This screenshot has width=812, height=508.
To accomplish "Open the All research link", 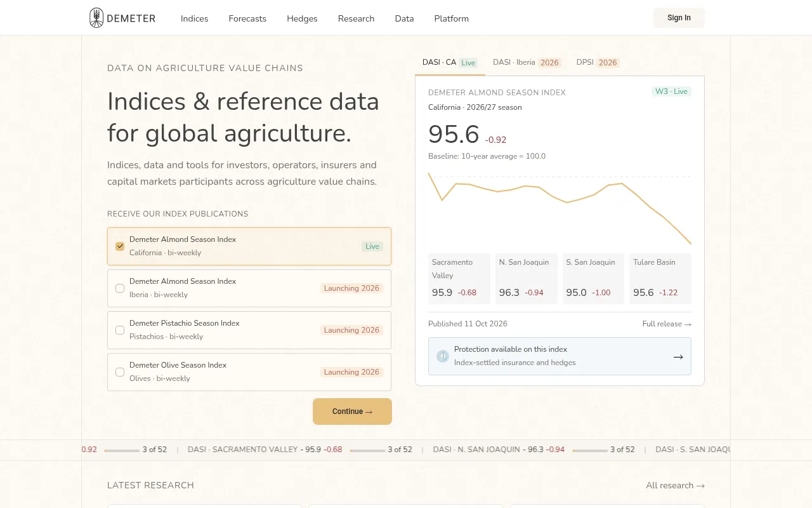I will pos(675,485).
